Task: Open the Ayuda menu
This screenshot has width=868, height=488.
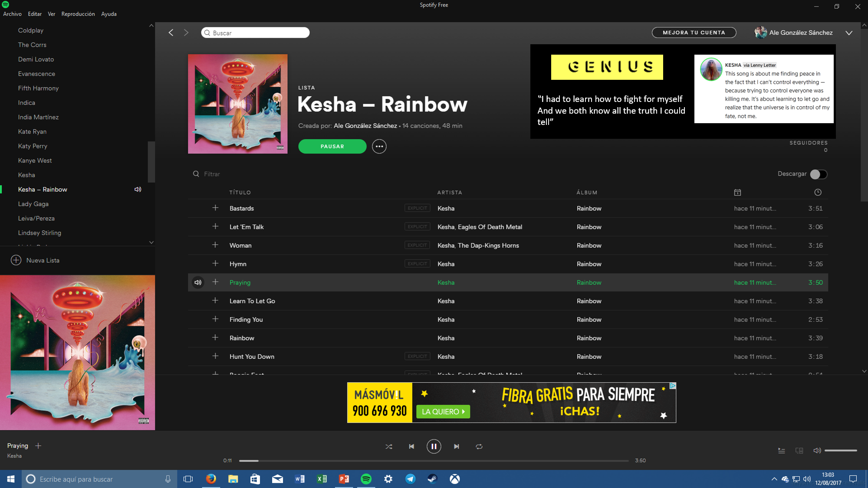Action: click(109, 14)
